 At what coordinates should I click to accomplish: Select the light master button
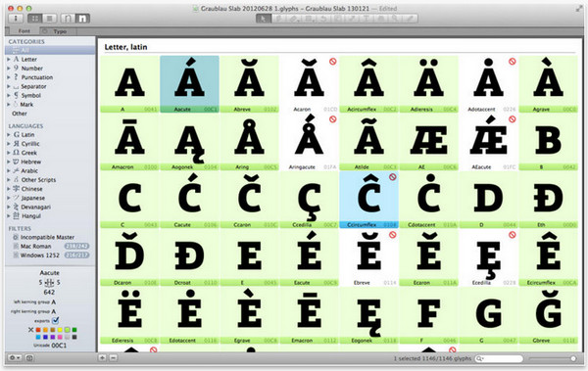coord(68,18)
